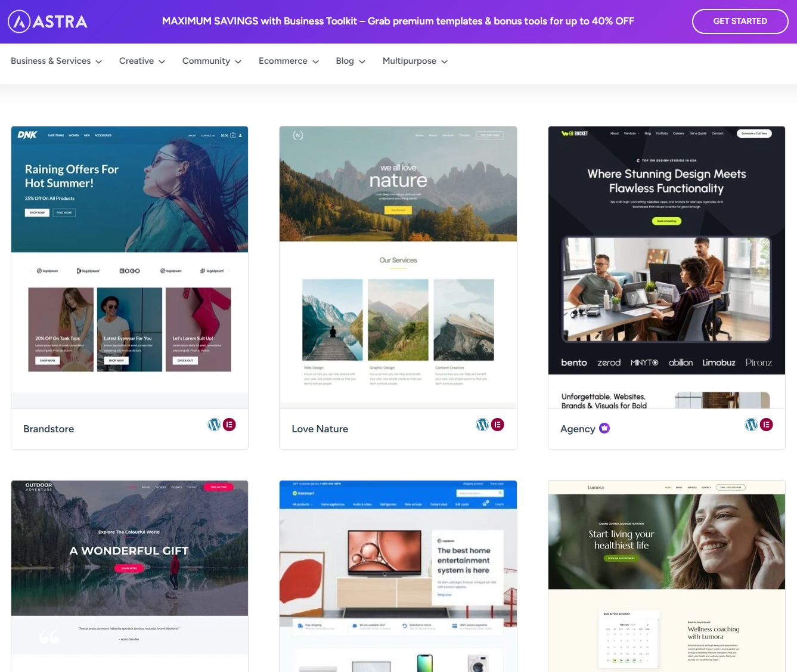Expand the Community category menu

click(212, 61)
